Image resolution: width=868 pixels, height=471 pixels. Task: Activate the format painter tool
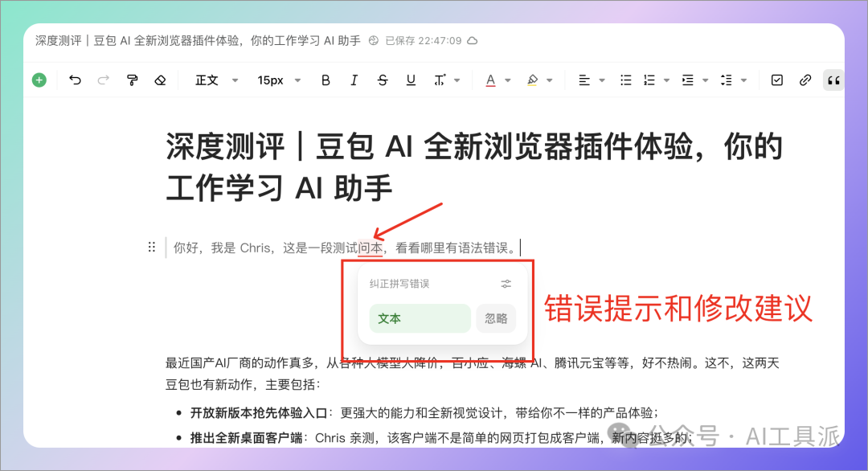tap(132, 80)
